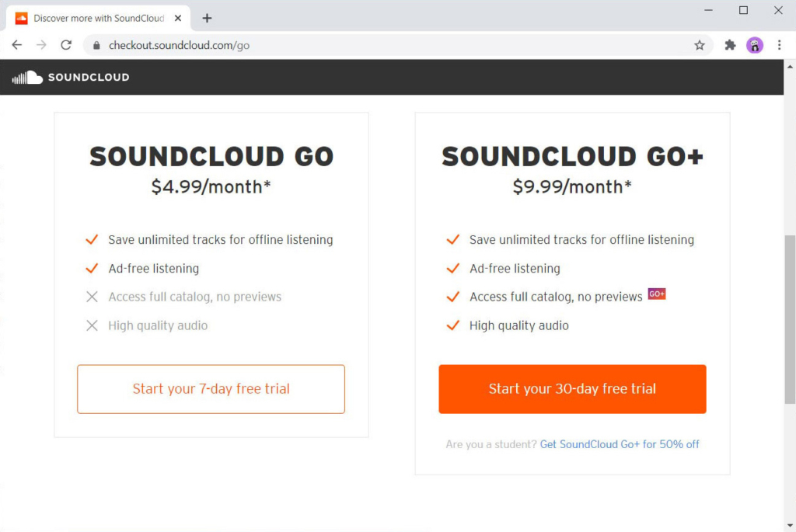Image resolution: width=796 pixels, height=532 pixels.
Task: Open a new browser tab
Action: [207, 19]
